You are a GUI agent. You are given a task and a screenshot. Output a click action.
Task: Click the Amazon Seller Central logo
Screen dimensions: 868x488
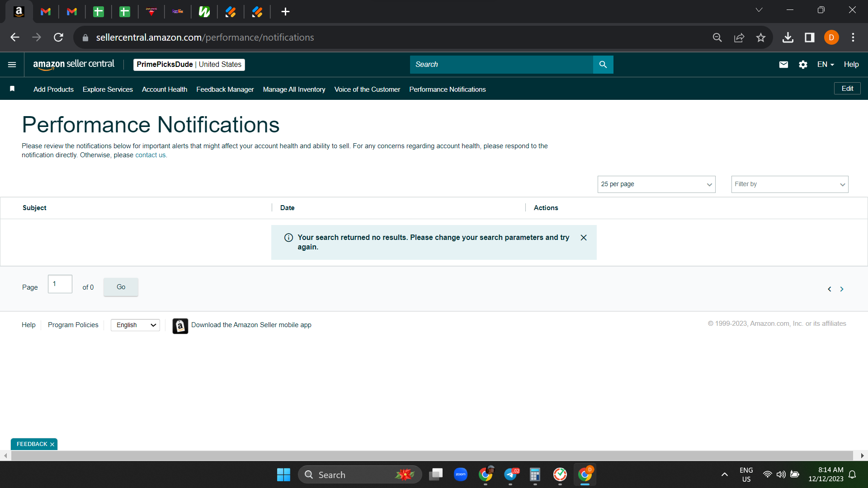coord(74,65)
